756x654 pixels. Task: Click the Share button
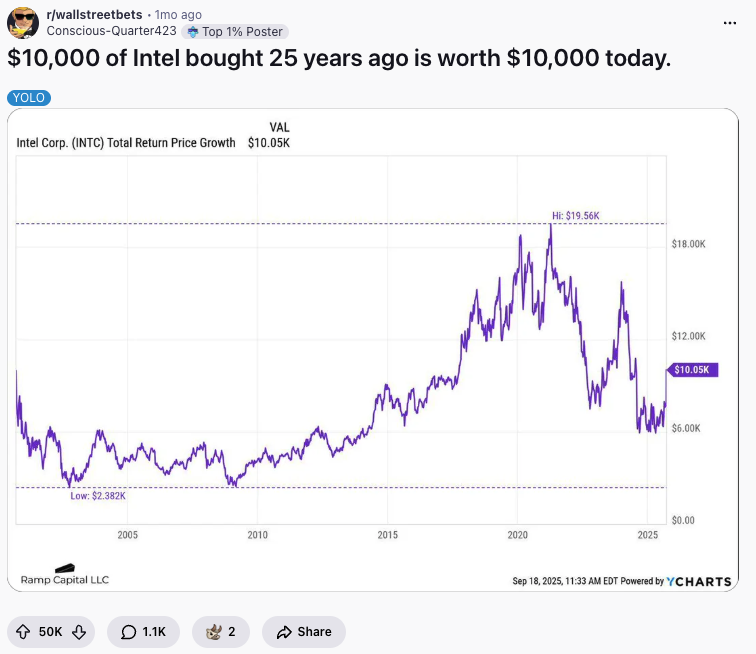click(303, 632)
